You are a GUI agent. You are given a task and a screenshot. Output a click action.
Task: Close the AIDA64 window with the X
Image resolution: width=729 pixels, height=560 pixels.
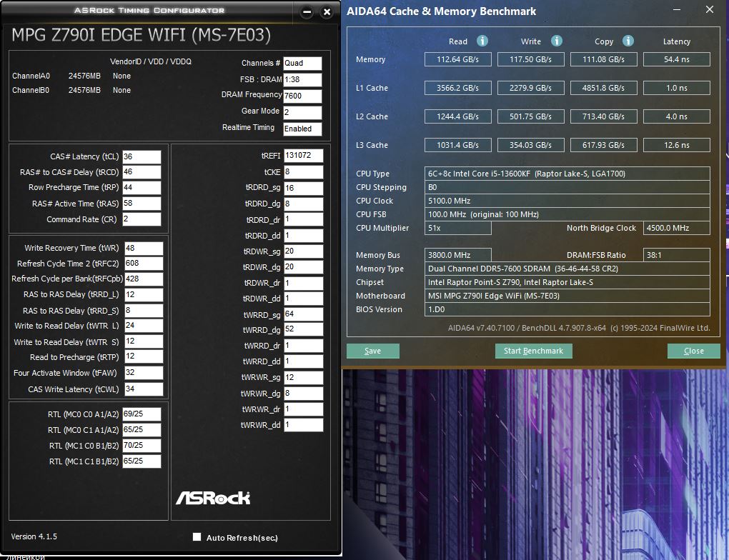pos(710,10)
